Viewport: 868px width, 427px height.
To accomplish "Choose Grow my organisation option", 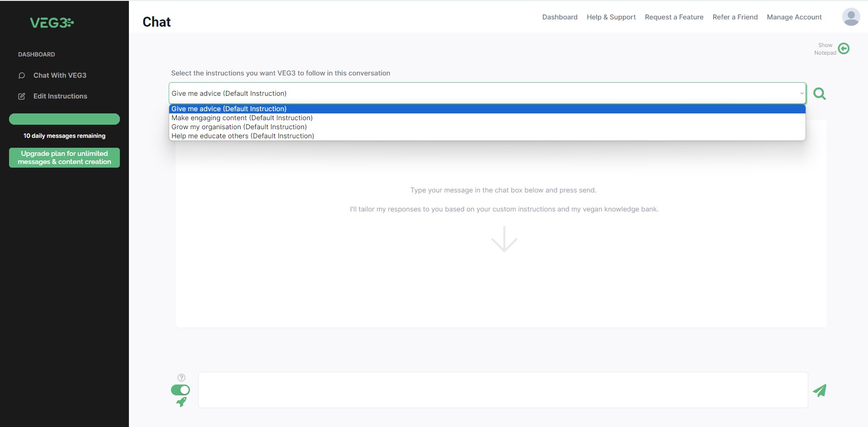I will (487, 127).
